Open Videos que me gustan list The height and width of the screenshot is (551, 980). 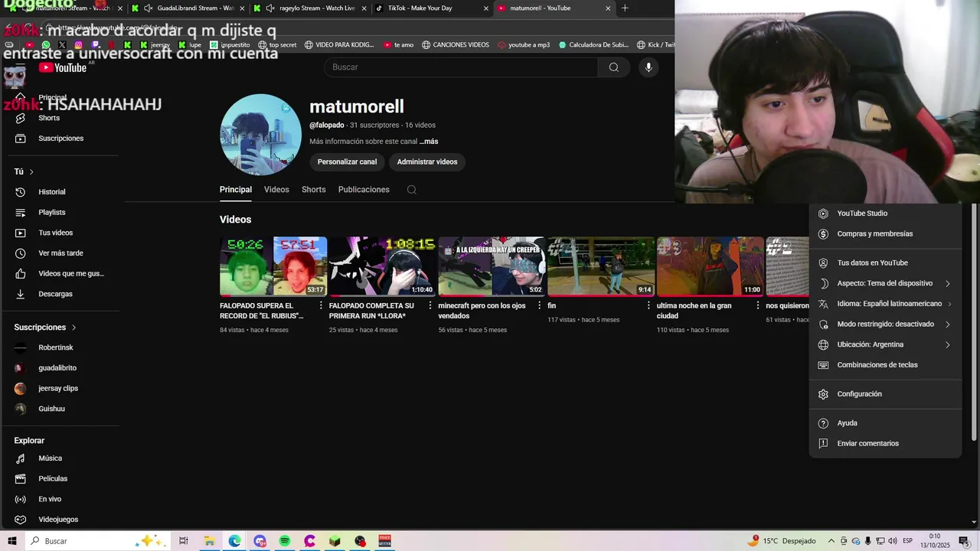(x=70, y=273)
